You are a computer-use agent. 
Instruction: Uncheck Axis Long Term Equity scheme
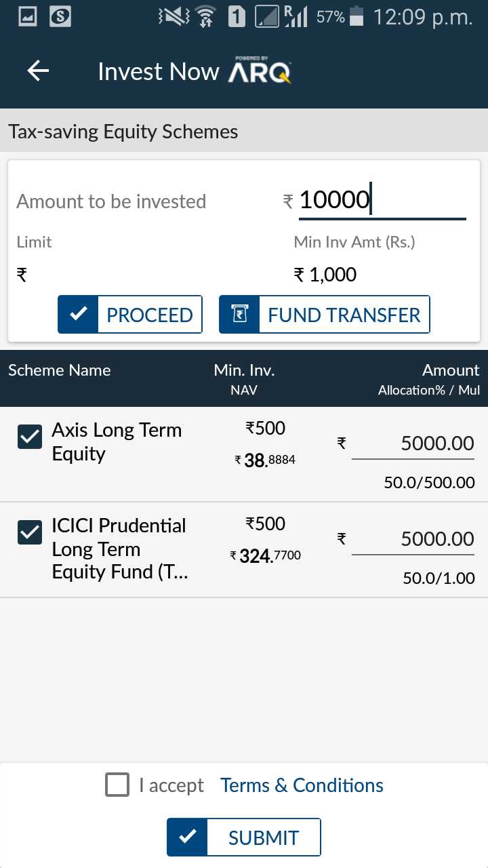30,437
